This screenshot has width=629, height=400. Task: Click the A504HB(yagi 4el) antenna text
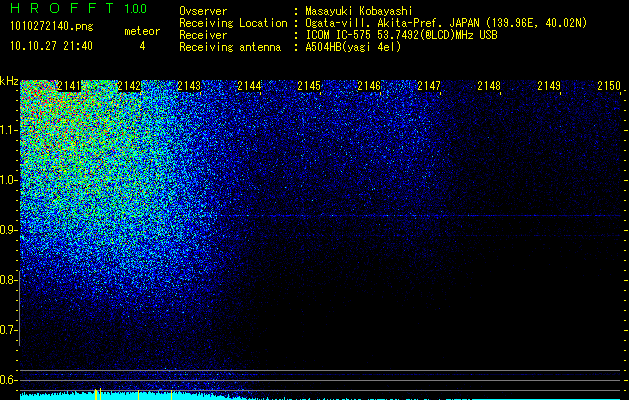pos(353,47)
